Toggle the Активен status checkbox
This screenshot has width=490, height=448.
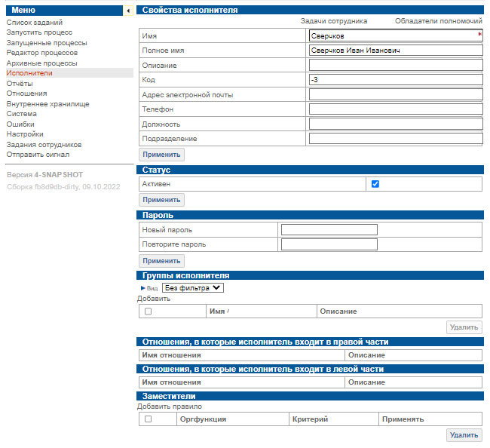tap(375, 183)
